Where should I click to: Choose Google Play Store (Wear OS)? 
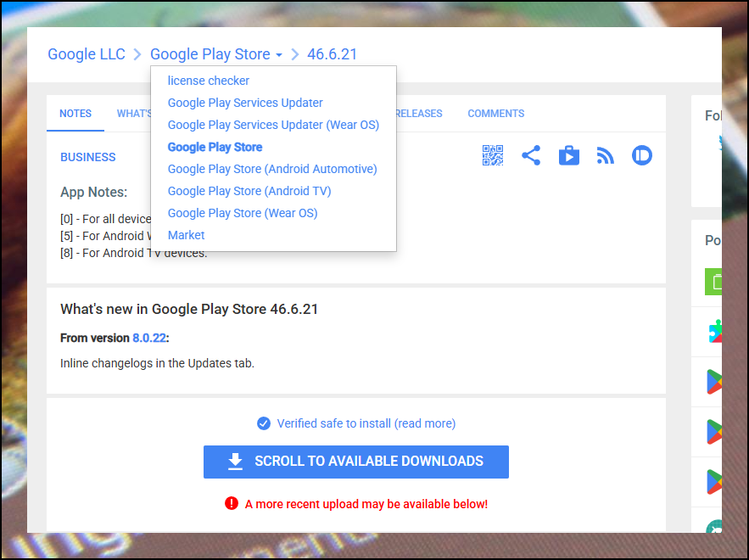[243, 213]
